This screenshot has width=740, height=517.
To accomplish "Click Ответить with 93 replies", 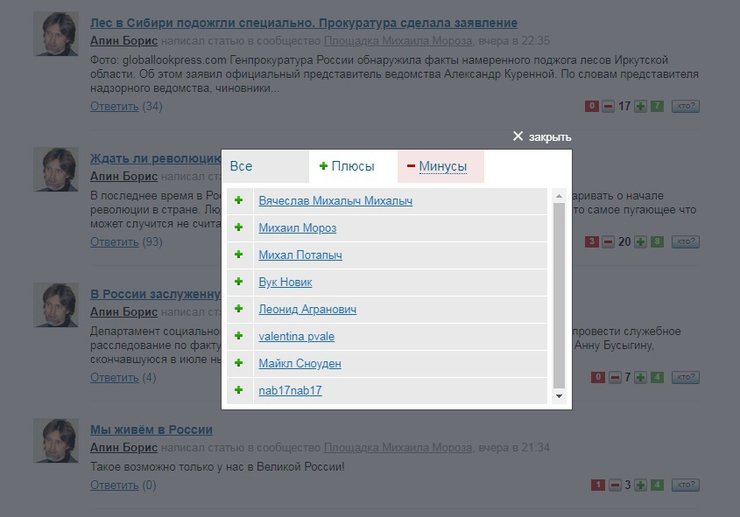I will pos(114,242).
